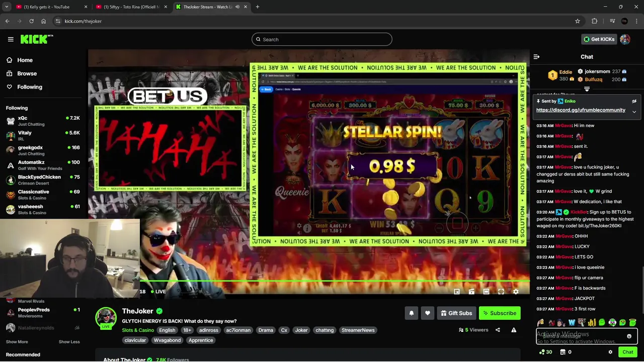Open Automatikz channel in sidebar
The width and height of the screenshot is (644, 362).
click(x=43, y=165)
